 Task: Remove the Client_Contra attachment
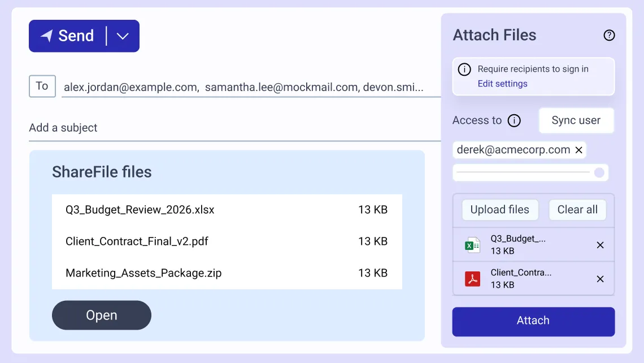600,279
